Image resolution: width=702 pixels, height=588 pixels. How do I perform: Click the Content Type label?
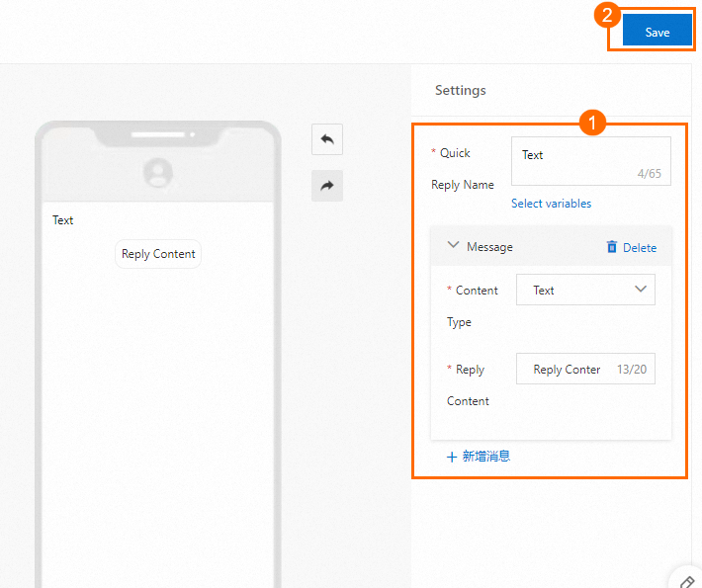pos(473,306)
